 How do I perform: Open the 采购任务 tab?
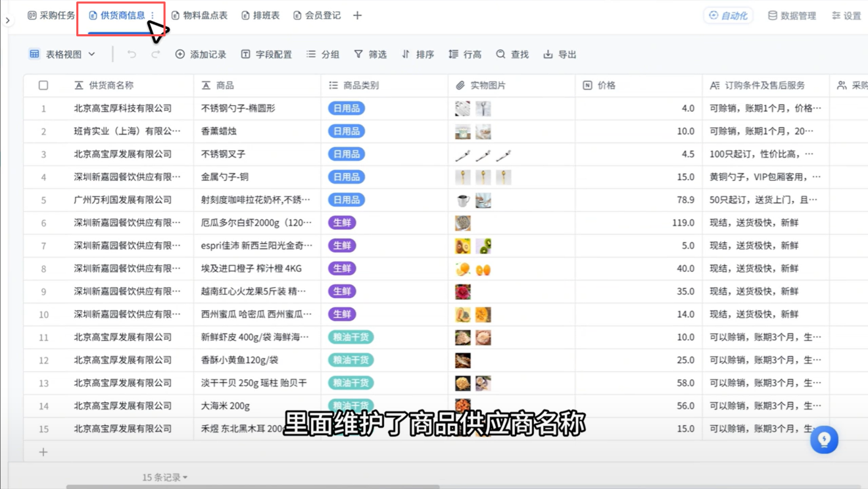51,15
